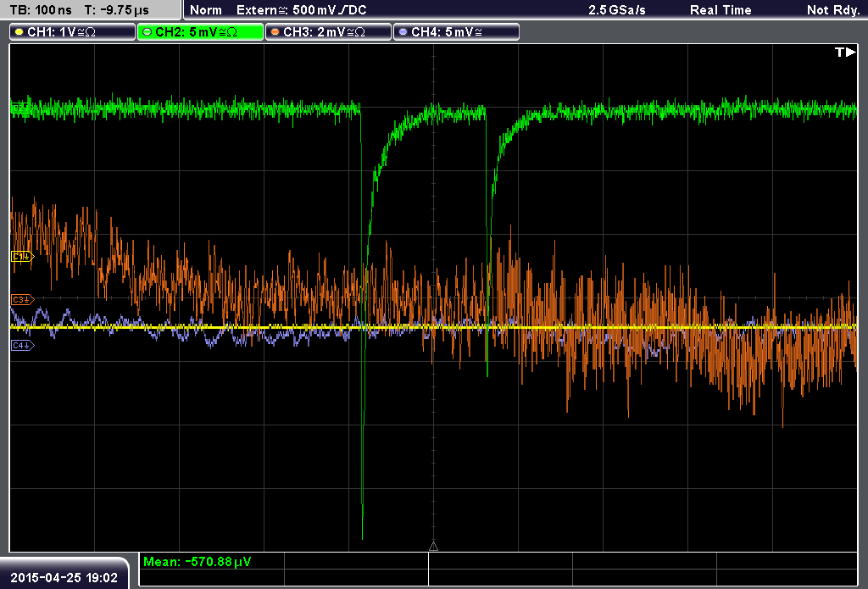Click the Real Time acquisition mode label
868x589 pixels.
point(721,10)
